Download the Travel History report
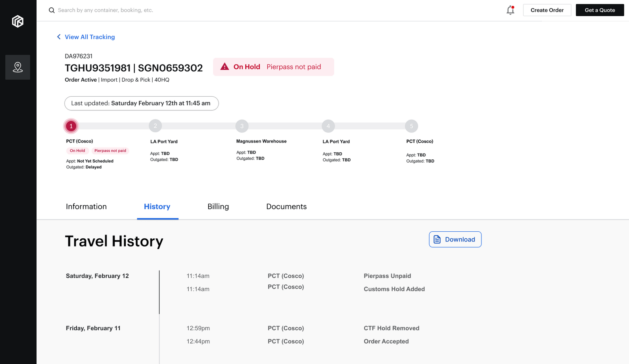Image resolution: width=629 pixels, height=364 pixels. 455,239
